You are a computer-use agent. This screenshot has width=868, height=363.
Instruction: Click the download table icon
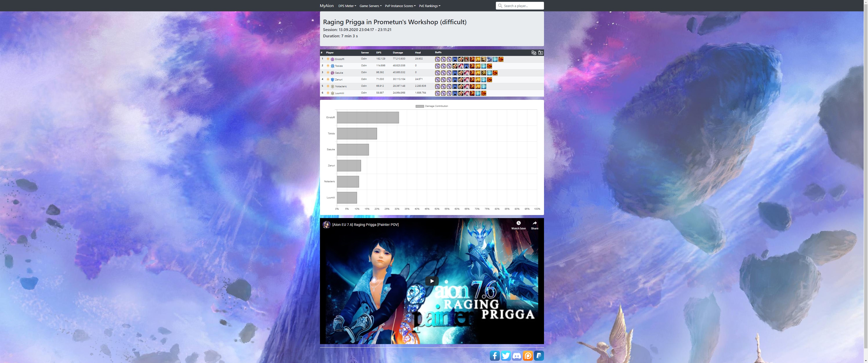(x=540, y=52)
